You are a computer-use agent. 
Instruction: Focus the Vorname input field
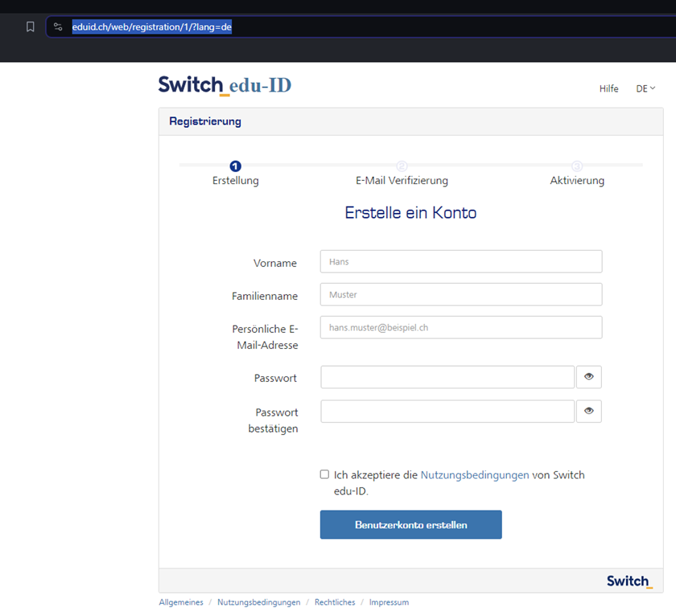pos(461,261)
